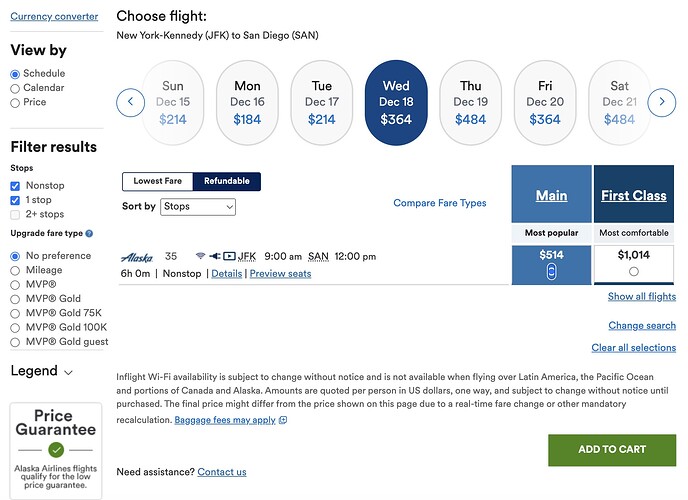The image size is (688, 500).
Task: Click the next dates arrow icon
Action: tap(662, 103)
